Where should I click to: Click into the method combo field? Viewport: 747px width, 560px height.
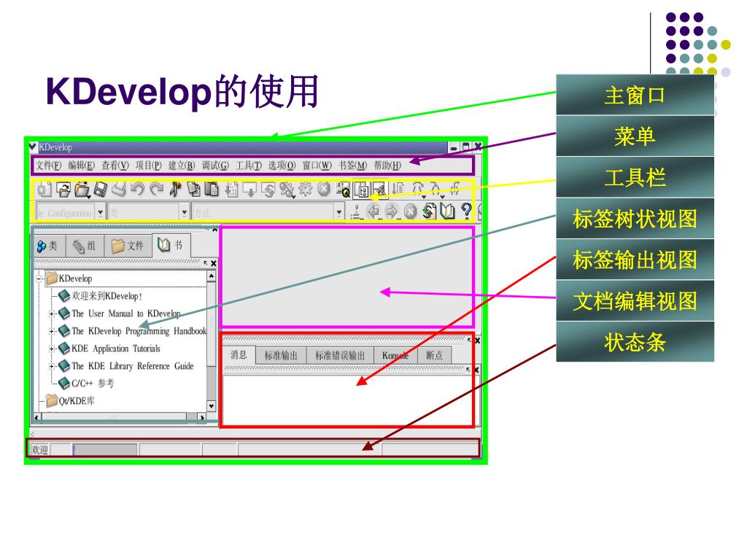click(263, 212)
